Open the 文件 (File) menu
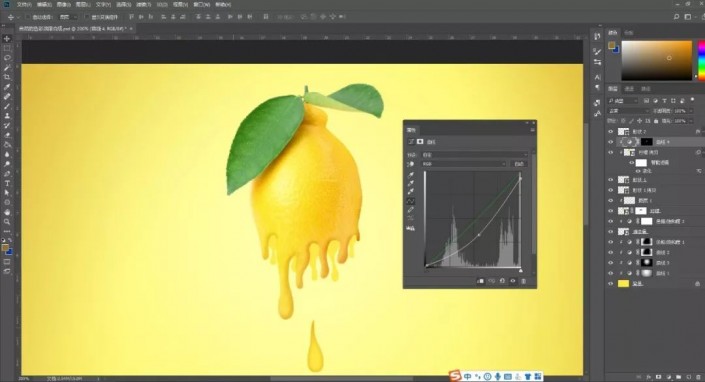This screenshot has height=382, width=705. 24,4
